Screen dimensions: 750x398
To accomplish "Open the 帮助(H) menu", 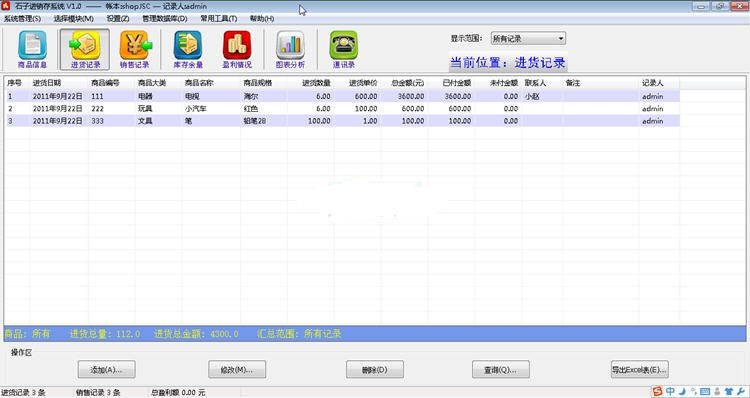I will click(262, 19).
